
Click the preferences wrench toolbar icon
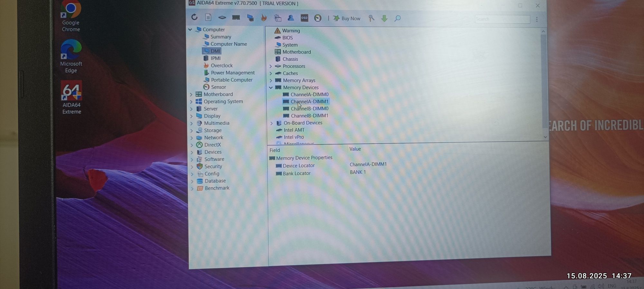371,18
